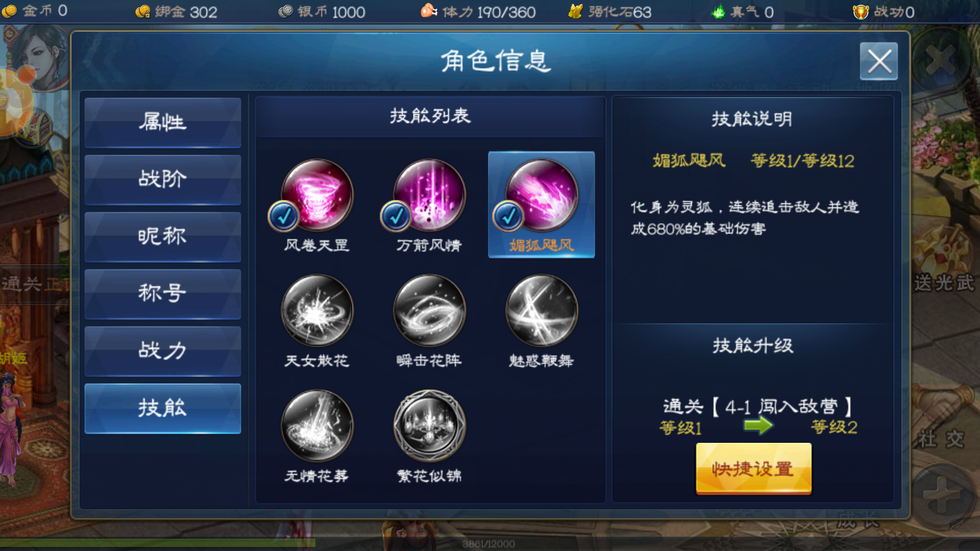Select the 无情花葬 skill icon
This screenshot has height=551, width=980.
click(x=317, y=425)
